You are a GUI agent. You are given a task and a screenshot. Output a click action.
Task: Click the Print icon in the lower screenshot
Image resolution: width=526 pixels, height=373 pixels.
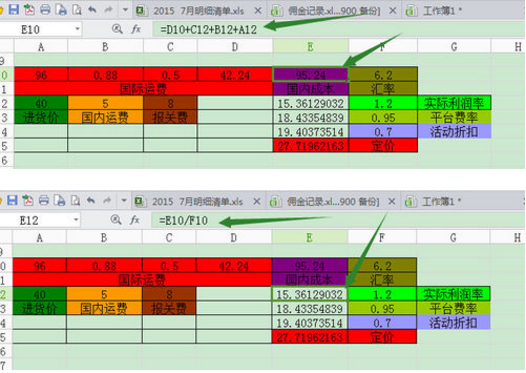tap(44, 201)
